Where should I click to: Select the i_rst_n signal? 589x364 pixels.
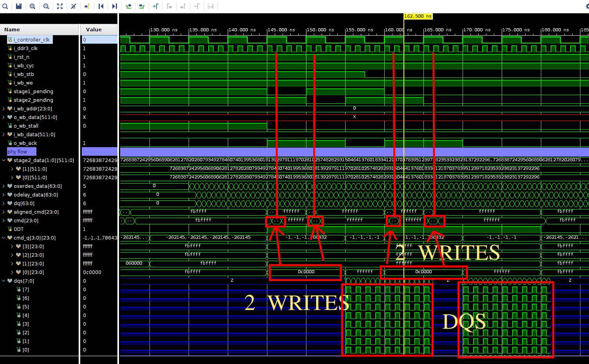coord(21,57)
